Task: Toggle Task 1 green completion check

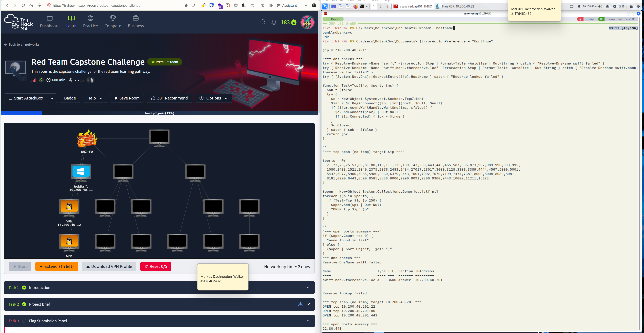Action: pyautogui.click(x=24, y=288)
